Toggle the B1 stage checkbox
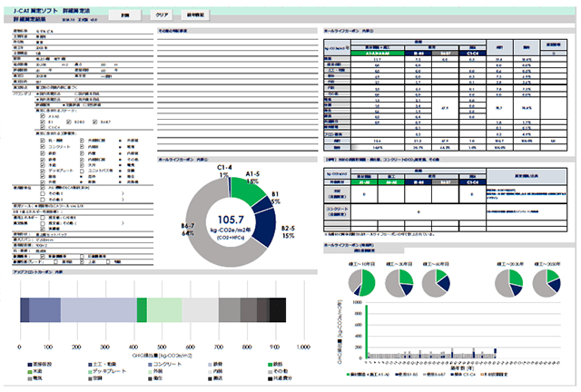The height and width of the screenshot is (392, 581). click(x=43, y=122)
